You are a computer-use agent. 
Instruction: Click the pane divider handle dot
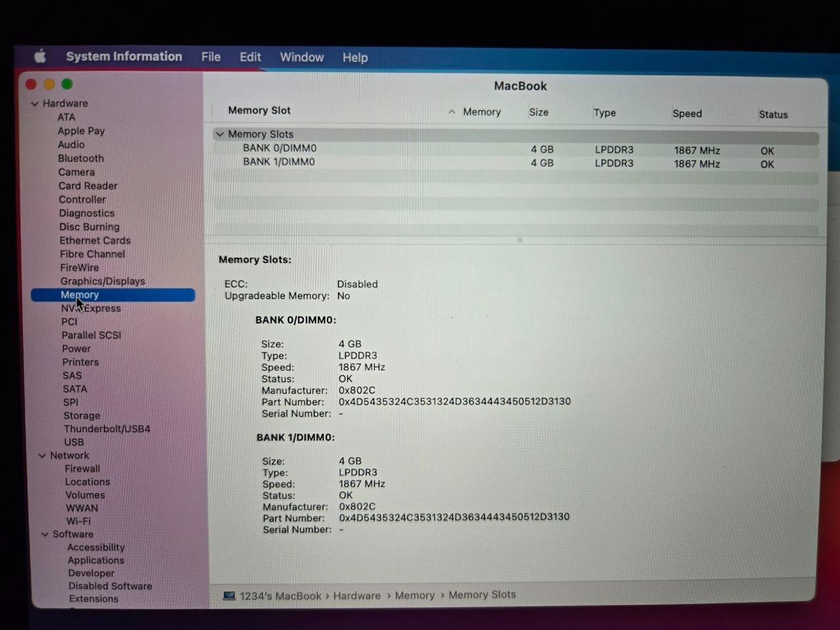coord(520,240)
